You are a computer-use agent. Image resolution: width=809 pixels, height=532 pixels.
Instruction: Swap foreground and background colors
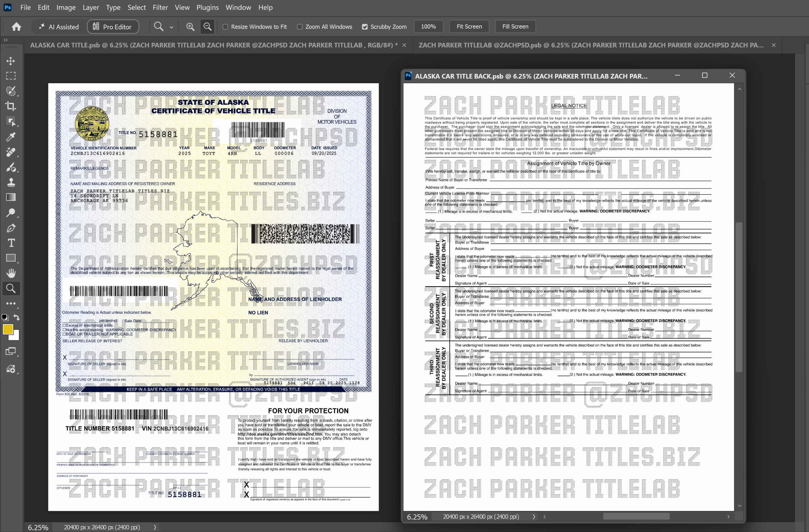pyautogui.click(x=16, y=317)
